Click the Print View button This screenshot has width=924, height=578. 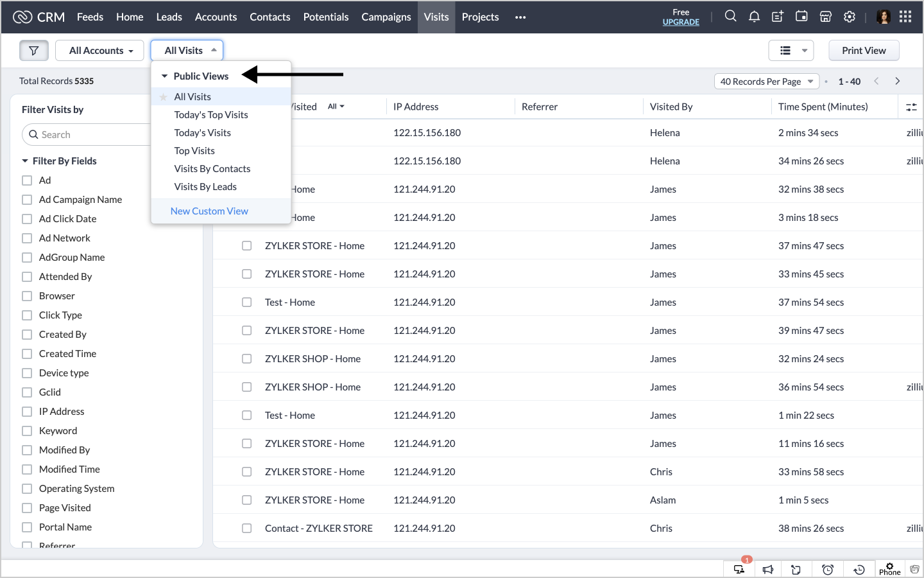(x=864, y=51)
